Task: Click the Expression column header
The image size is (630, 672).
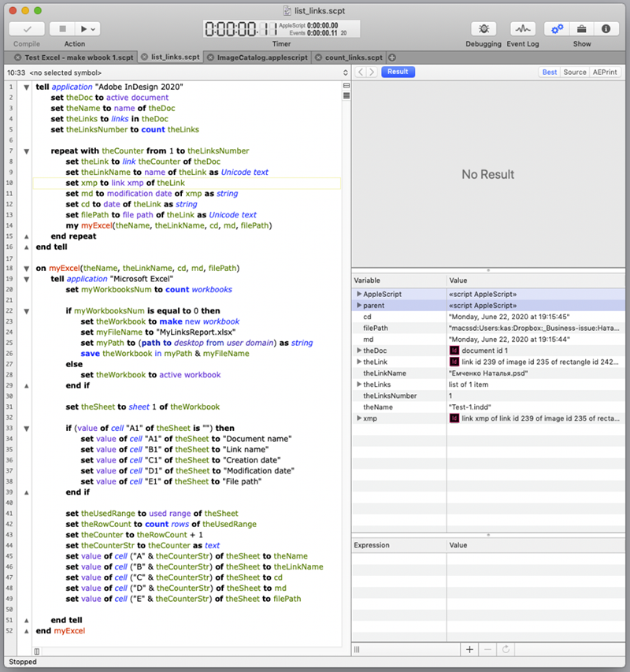Action: point(398,545)
